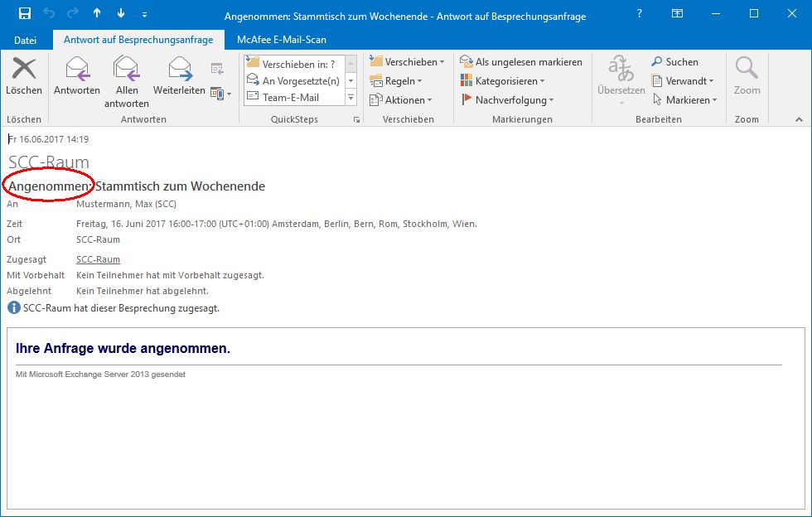Open the Nachverfolgung flag dropdown
Image resolution: width=812 pixels, height=517 pixels.
tap(507, 100)
